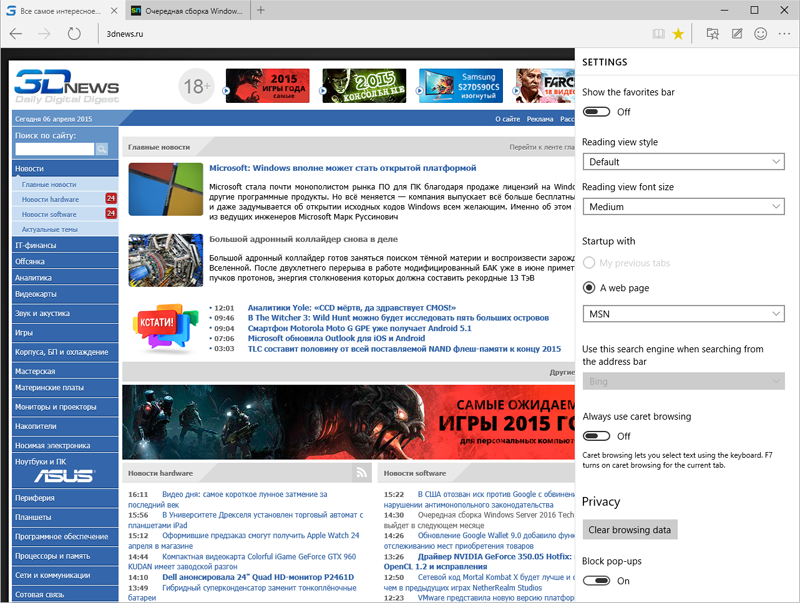Open a new tab with plus

(261, 10)
